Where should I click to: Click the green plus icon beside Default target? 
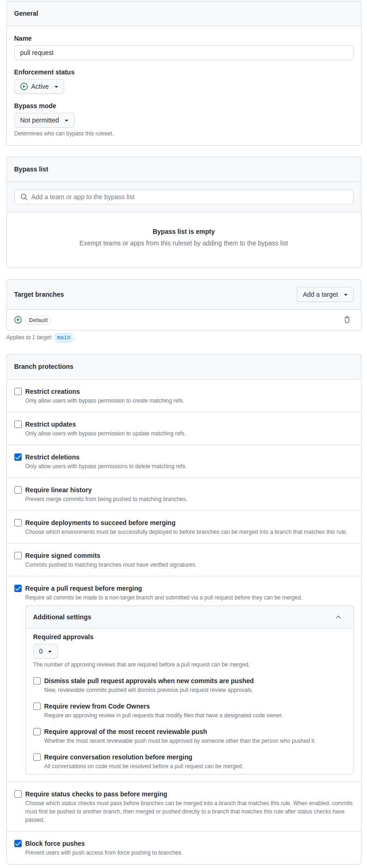pos(18,319)
